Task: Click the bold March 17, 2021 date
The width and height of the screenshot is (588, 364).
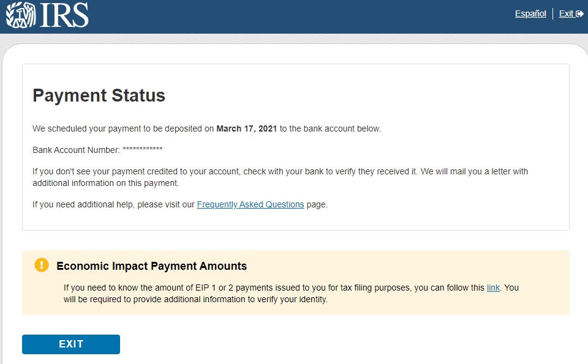Action: tap(246, 128)
